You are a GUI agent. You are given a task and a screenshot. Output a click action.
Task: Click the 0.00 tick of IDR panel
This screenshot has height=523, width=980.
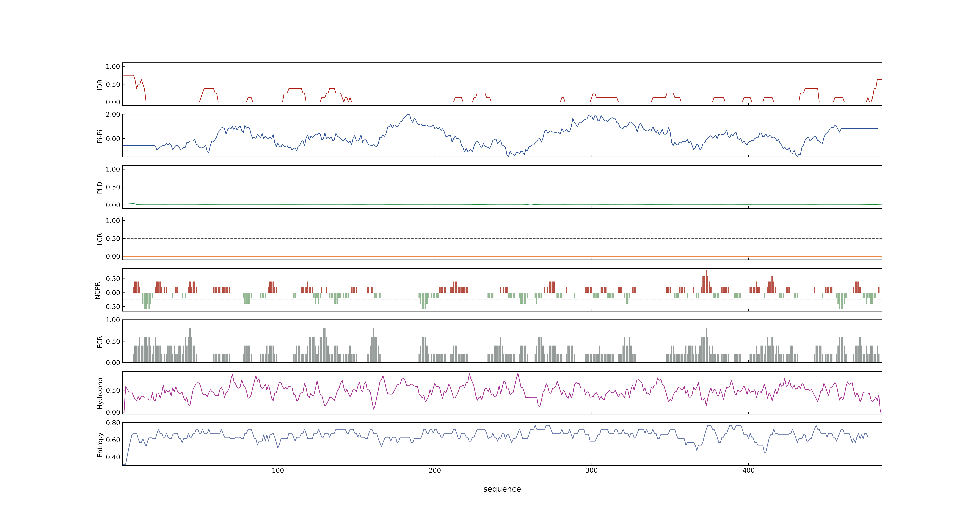(113, 102)
